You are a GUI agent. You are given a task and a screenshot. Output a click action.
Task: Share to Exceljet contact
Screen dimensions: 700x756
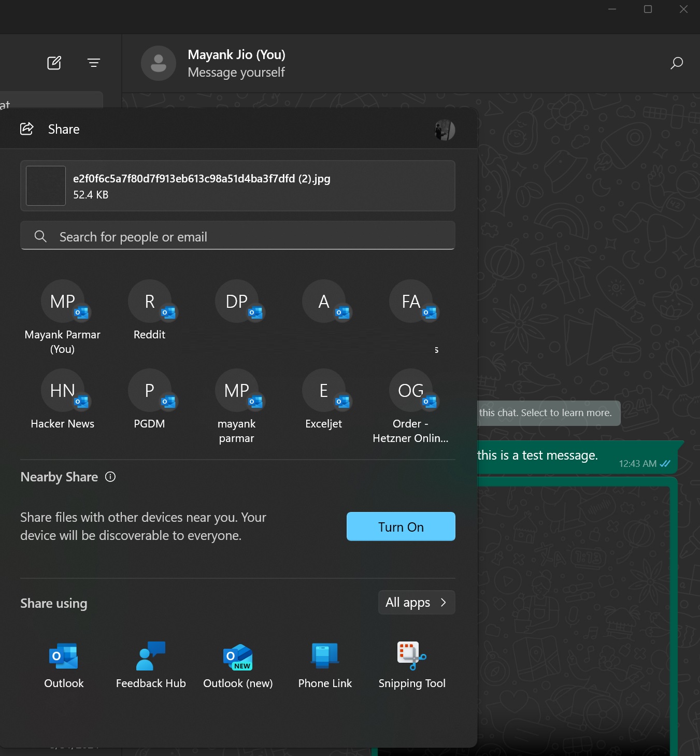coord(324,400)
